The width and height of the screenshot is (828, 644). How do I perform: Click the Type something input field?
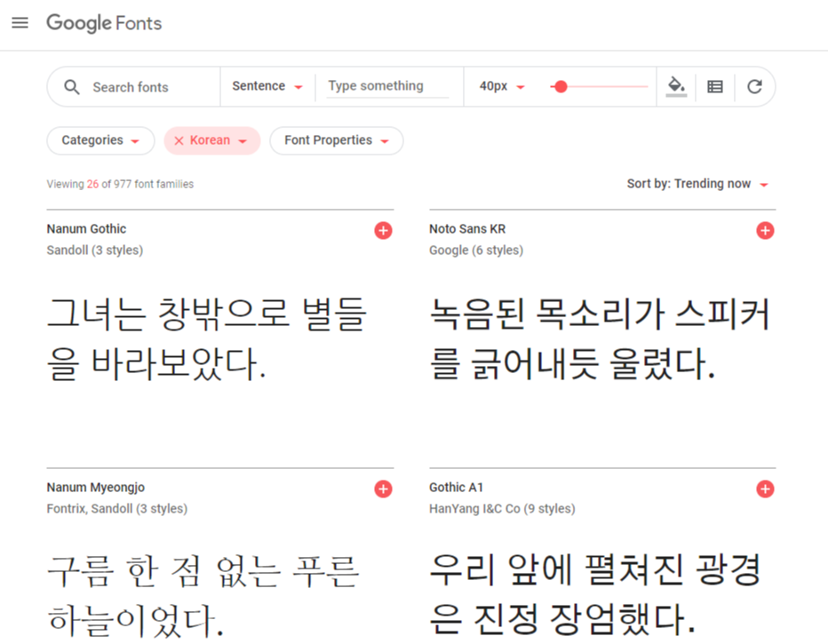tap(387, 86)
